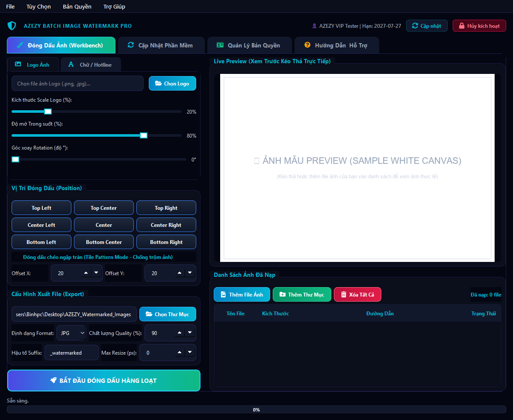This screenshot has height=420, width=513.
Task: Click the Scale Logo slider handle at 20%
Action: (x=48, y=112)
